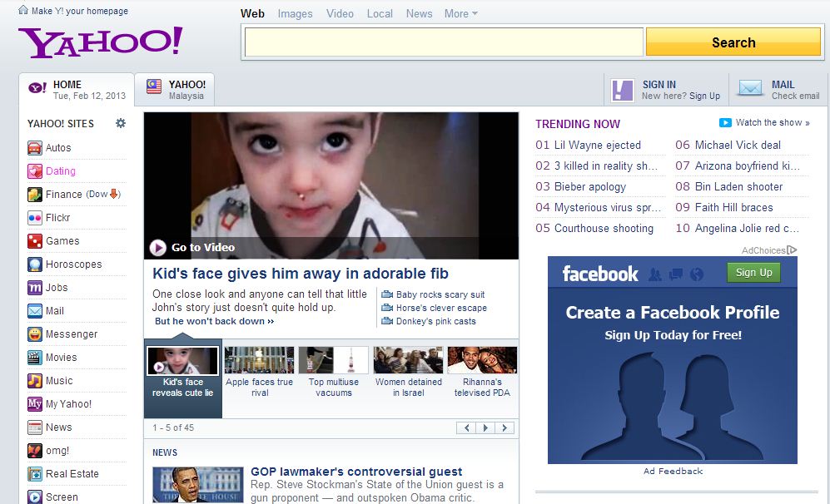The image size is (830, 504).
Task: Open the Games dice icon
Action: 35,241
